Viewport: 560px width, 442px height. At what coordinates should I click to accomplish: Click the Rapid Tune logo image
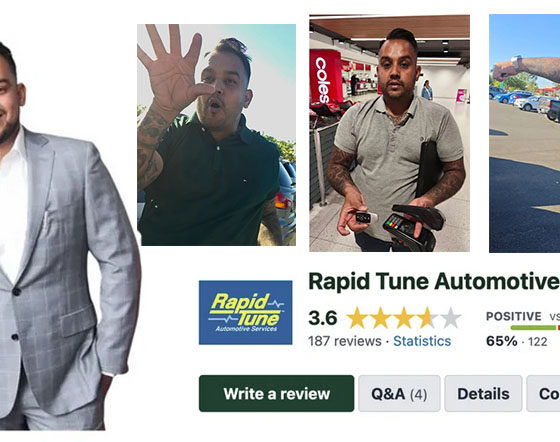(245, 312)
